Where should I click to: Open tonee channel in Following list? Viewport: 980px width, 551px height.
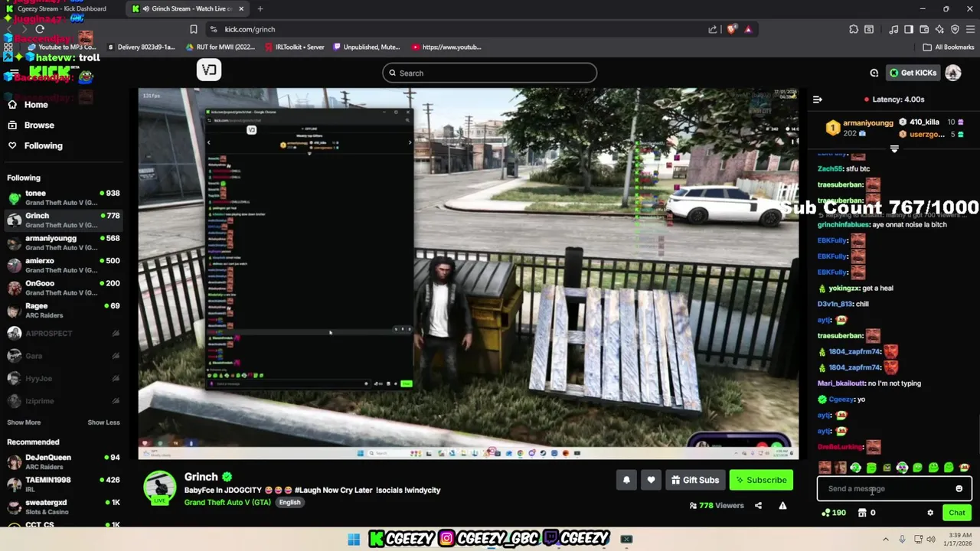[63, 197]
